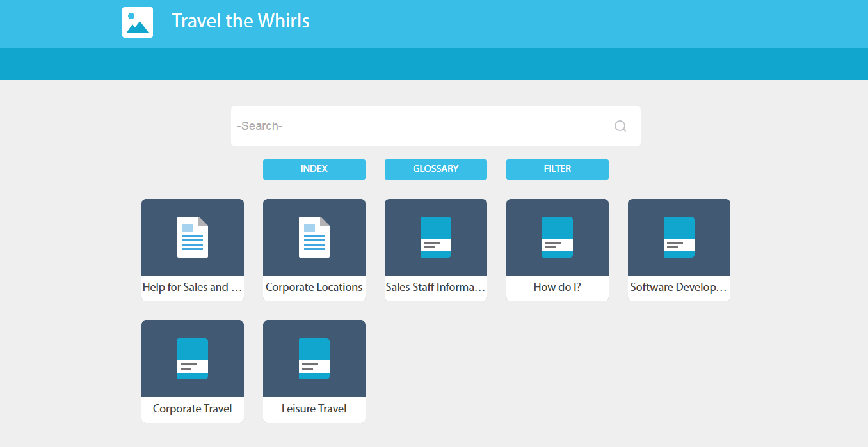868x447 pixels.
Task: Click the Travel the Whirls title
Action: click(x=240, y=21)
